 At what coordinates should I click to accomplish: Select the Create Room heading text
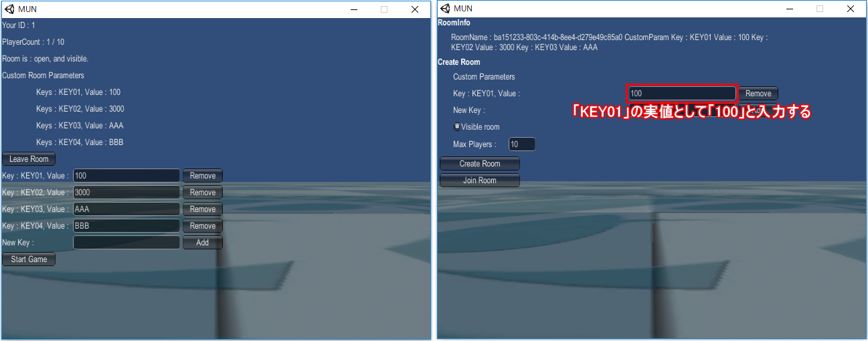tap(459, 62)
